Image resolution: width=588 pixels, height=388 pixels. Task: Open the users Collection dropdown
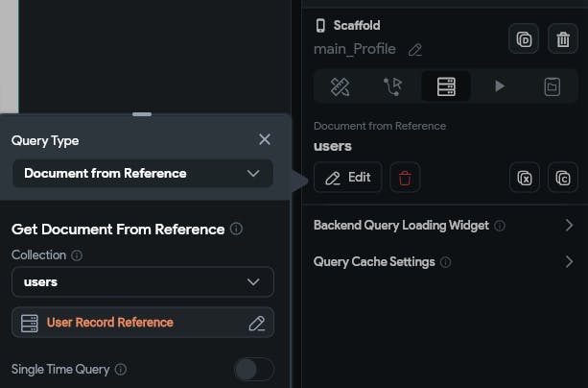click(143, 282)
